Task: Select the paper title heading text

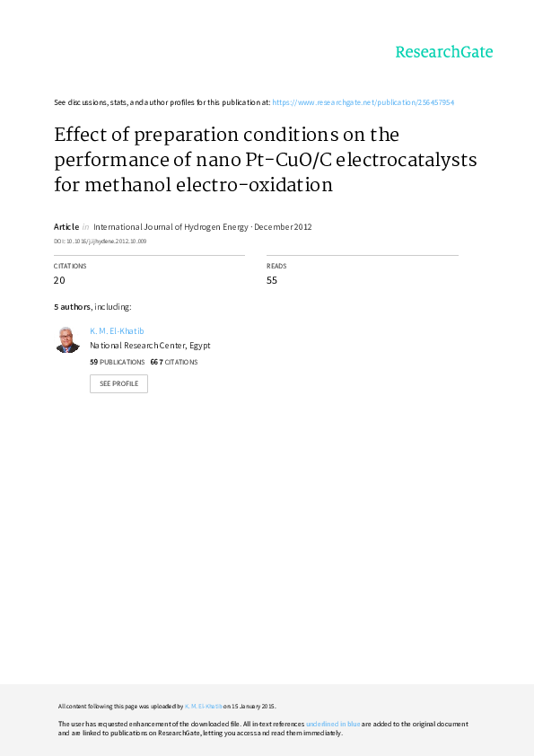Action: click(265, 160)
